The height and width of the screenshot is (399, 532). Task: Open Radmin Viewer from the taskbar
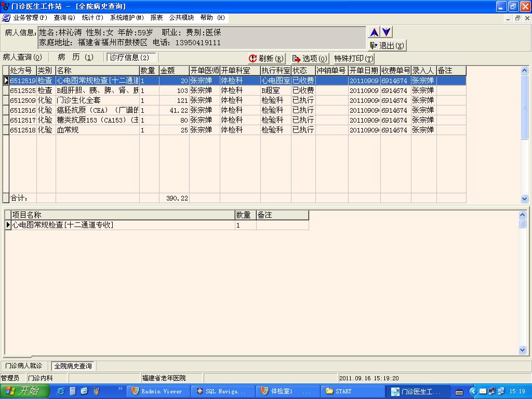tap(158, 391)
